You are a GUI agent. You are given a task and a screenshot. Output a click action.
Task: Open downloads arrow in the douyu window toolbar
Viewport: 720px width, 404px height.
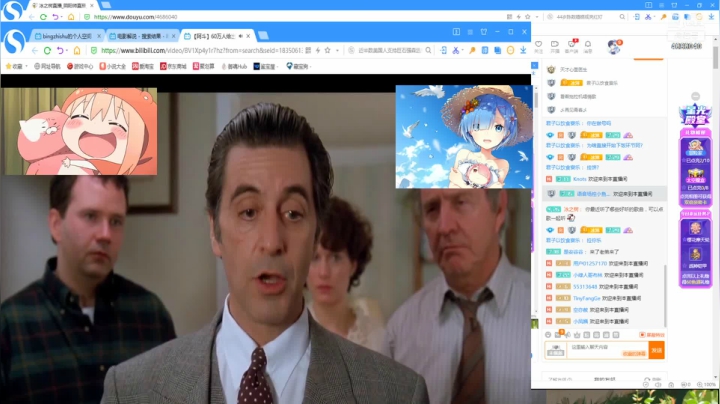(x=711, y=17)
